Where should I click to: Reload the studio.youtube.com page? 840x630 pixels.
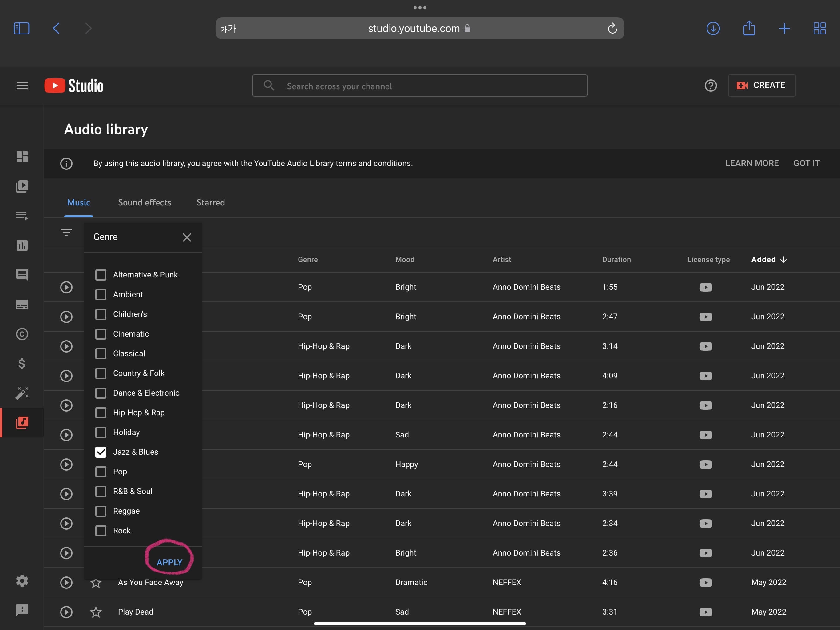click(x=612, y=29)
